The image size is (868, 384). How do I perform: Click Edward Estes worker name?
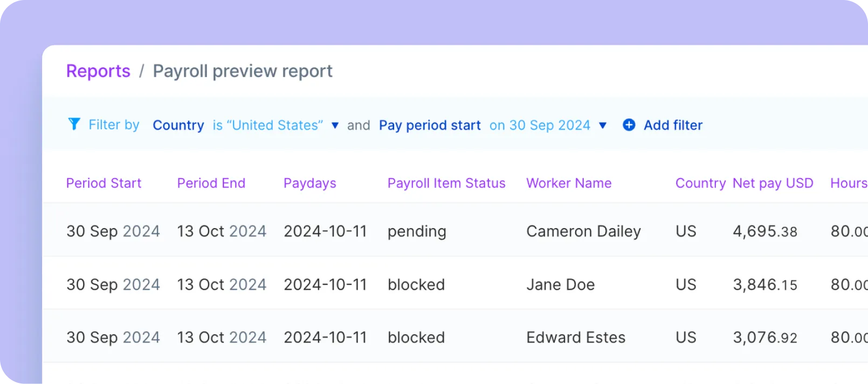[x=575, y=337]
